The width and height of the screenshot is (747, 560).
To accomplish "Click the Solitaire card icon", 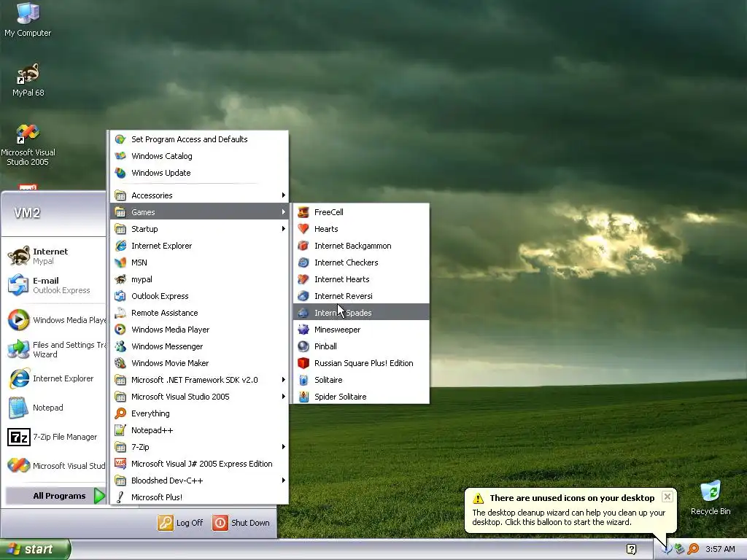I will pos(303,380).
